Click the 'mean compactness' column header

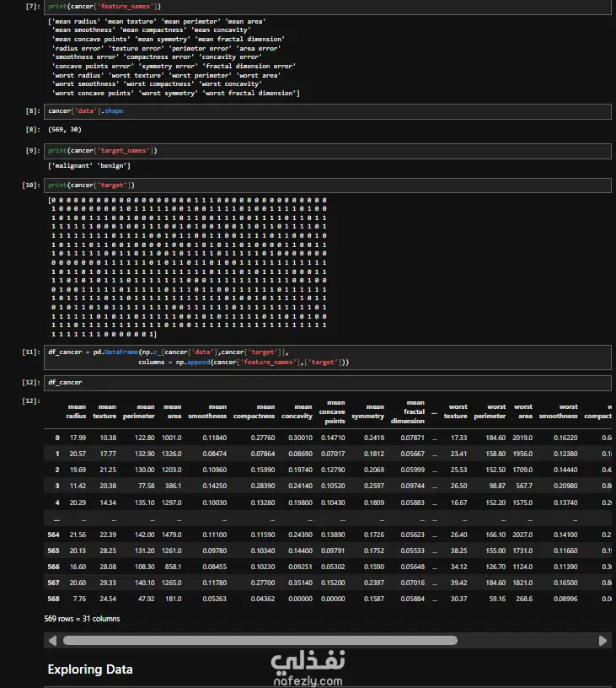(254, 411)
